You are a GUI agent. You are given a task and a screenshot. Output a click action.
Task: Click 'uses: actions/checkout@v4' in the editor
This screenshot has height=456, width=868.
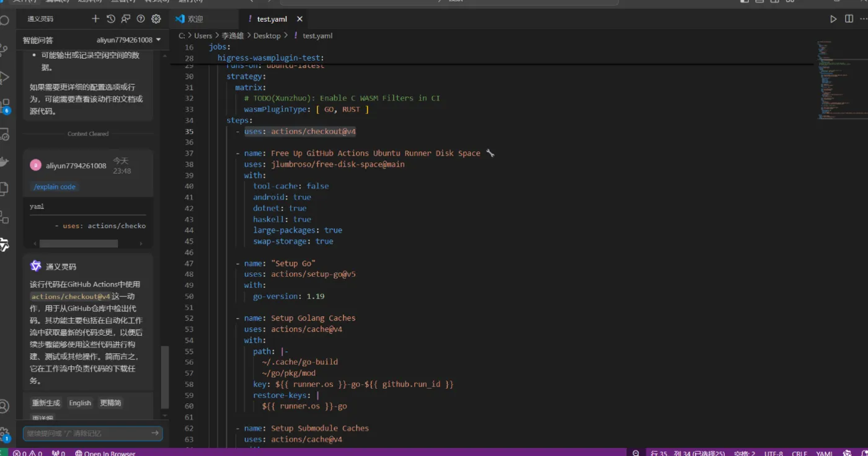pos(300,132)
